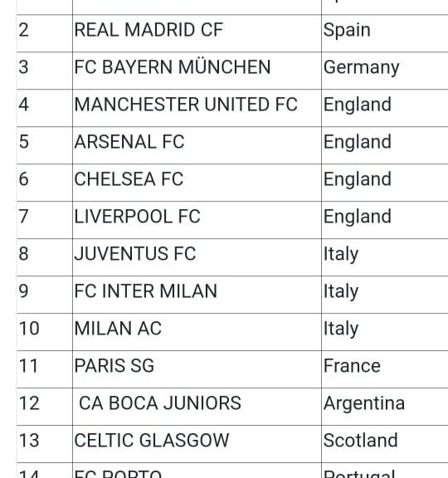
Task: Select the Argentina country cell
Action: 385,407
